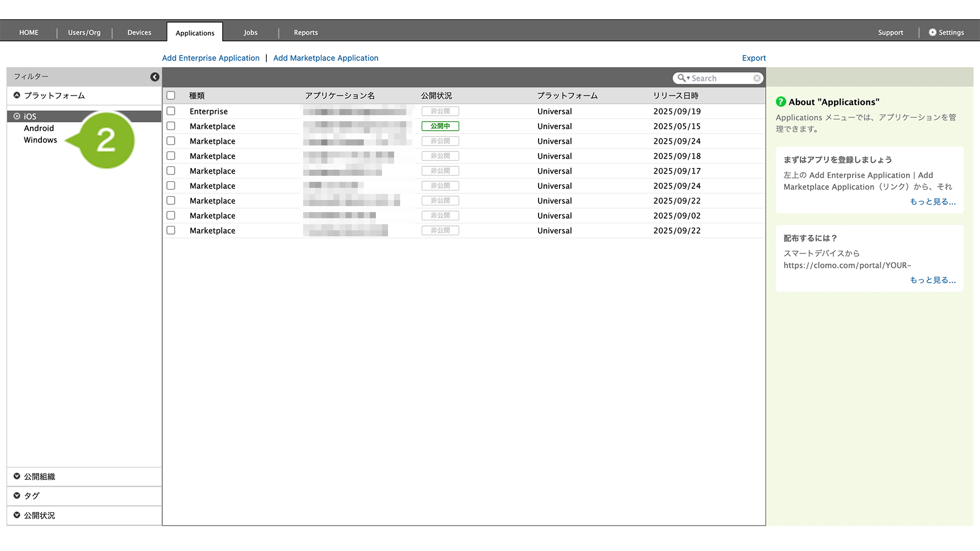Open the Devices tab
Viewport: 980px width, 551px height.
tap(139, 33)
